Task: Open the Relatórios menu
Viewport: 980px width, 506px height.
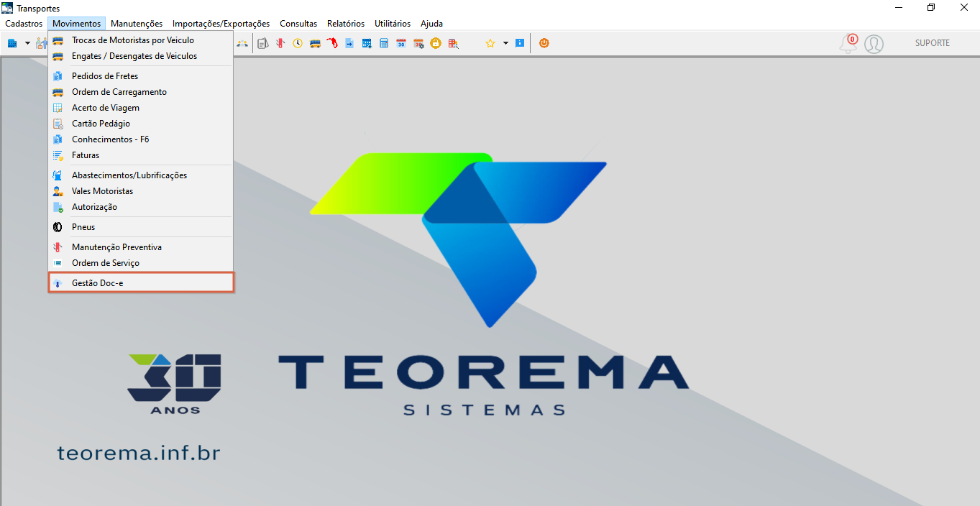Action: [346, 24]
